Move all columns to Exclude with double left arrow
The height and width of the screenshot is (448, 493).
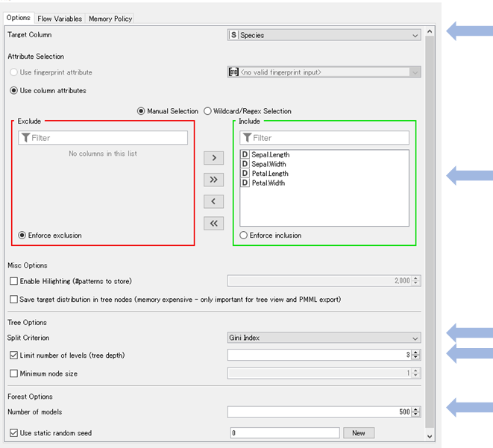click(x=213, y=224)
